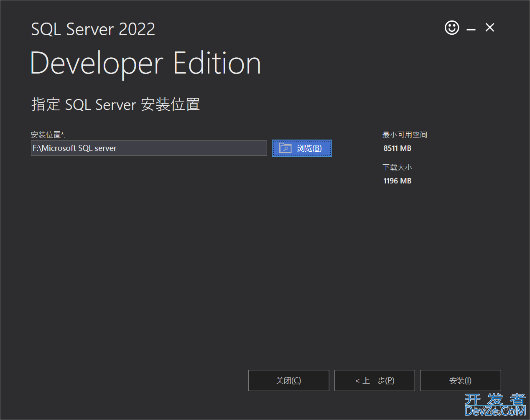Click the 关闭(C) button
Image resolution: width=530 pixels, height=420 pixels.
[x=288, y=380]
